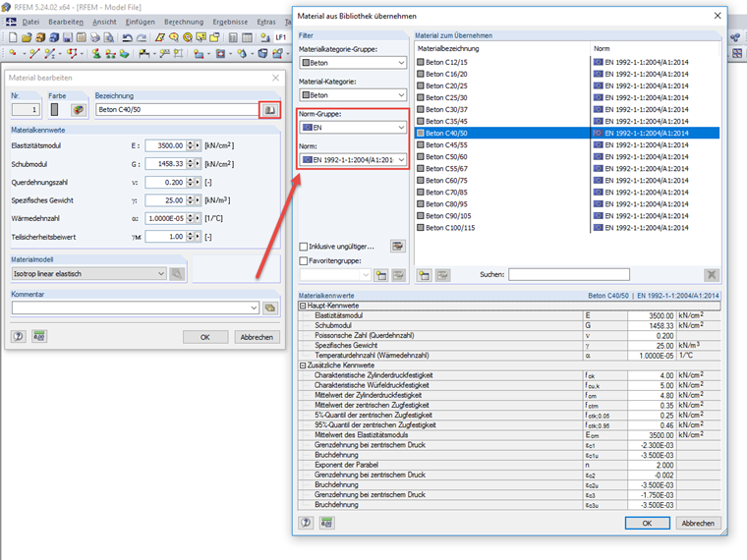Click the material color picker icon
Viewport: 747px width, 560px height.
pyautogui.click(x=78, y=110)
